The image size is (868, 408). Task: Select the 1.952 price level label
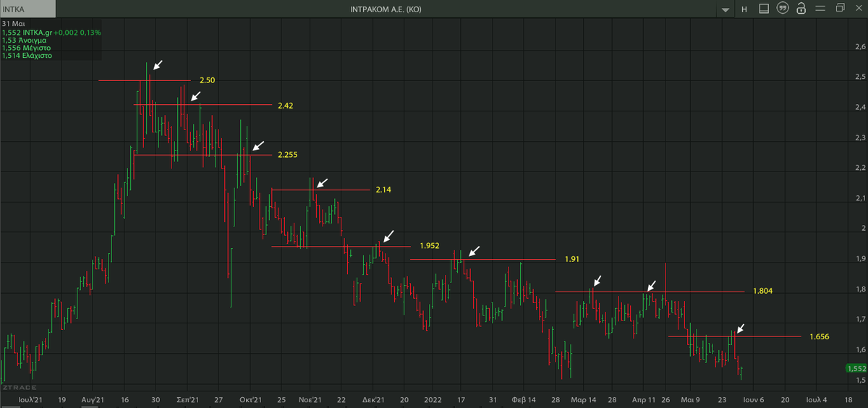430,246
